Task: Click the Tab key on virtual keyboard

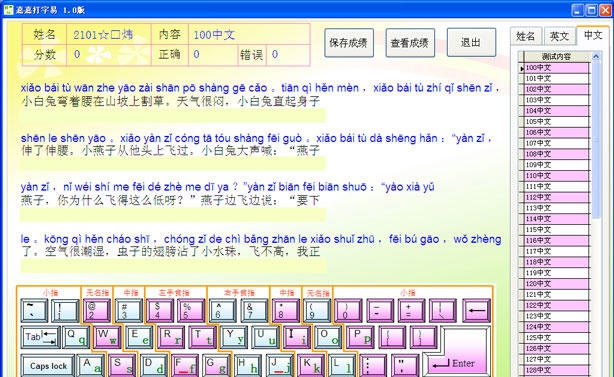Action: pos(40,337)
